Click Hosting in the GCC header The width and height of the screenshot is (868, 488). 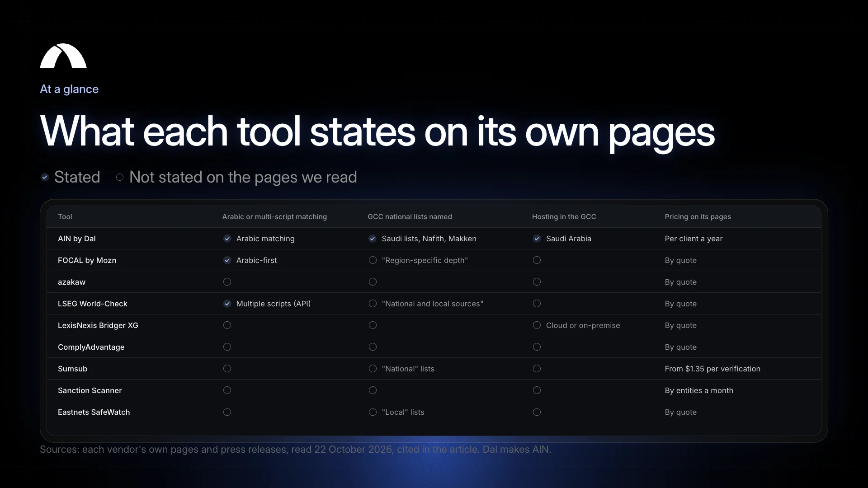point(564,217)
